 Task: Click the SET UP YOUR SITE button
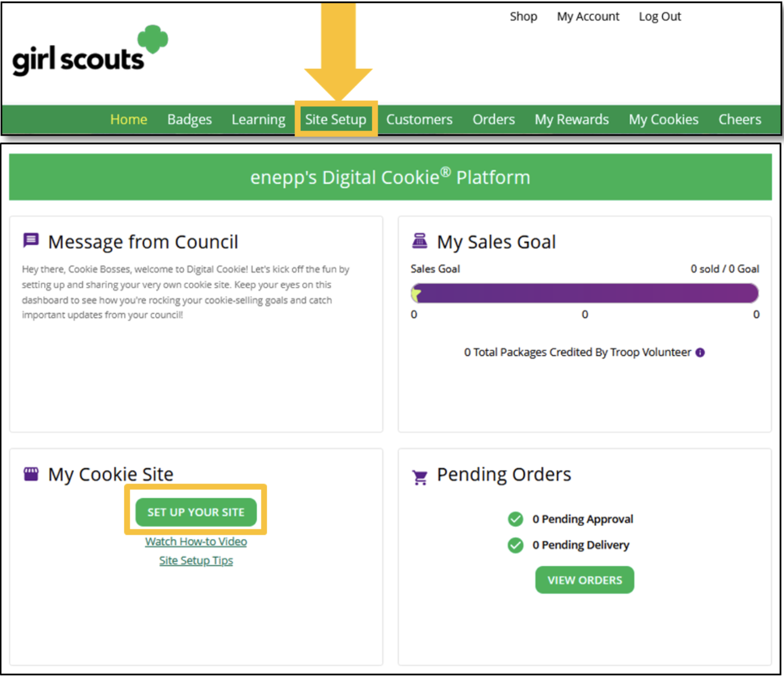coord(196,512)
